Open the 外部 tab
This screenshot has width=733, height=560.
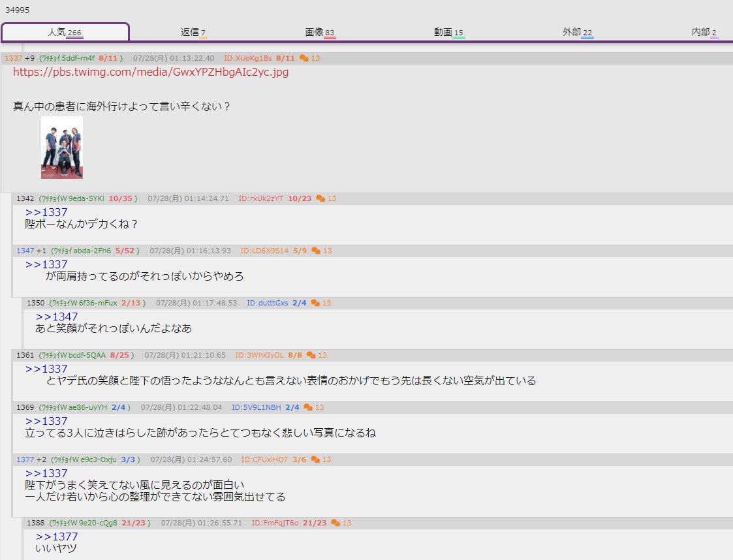pos(578,32)
